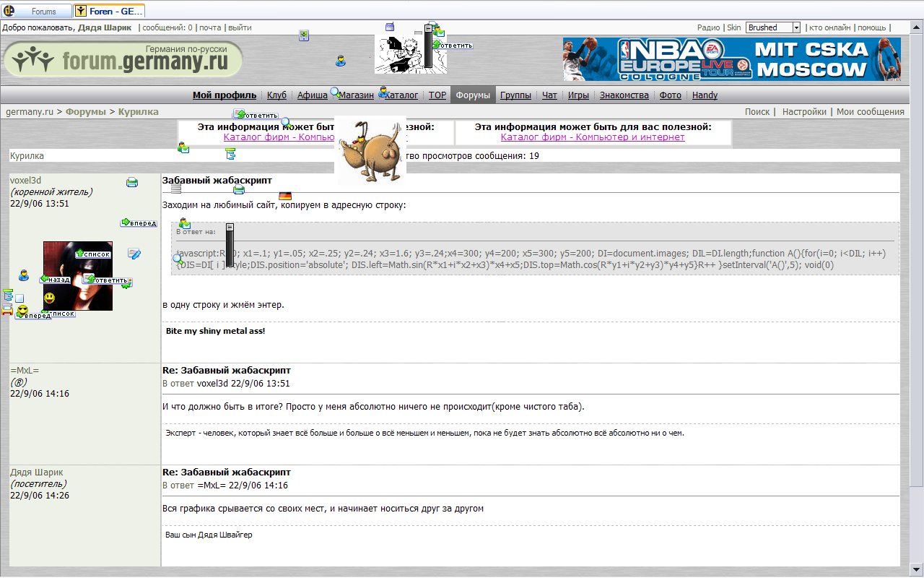Click the dark vertical slider over the quote block
The width and height of the screenshot is (924, 578).
pyautogui.click(x=230, y=246)
